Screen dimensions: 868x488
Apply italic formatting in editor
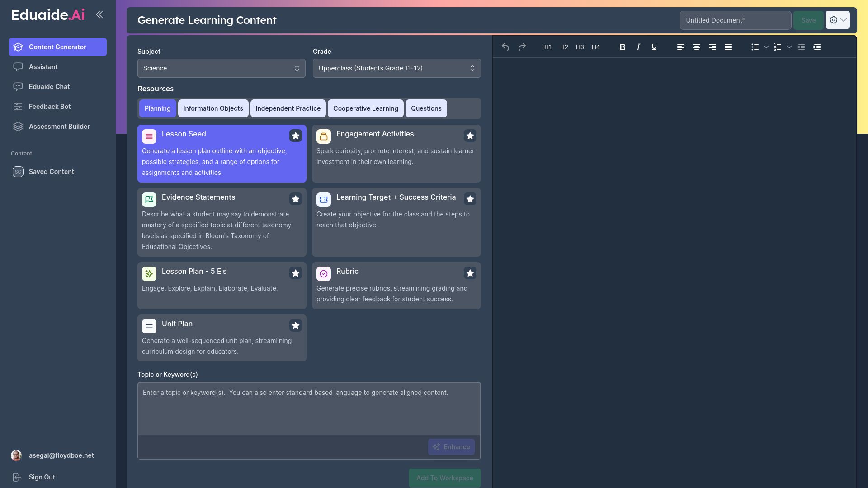638,47
